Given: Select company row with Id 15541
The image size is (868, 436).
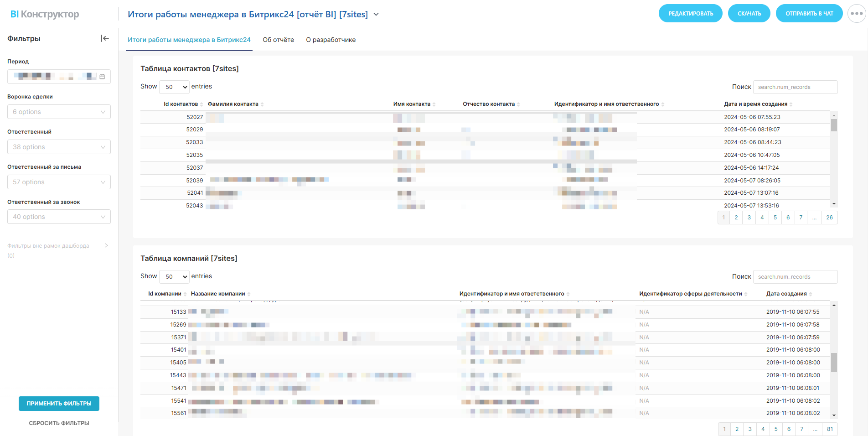Looking at the screenshot, I should (x=485, y=401).
